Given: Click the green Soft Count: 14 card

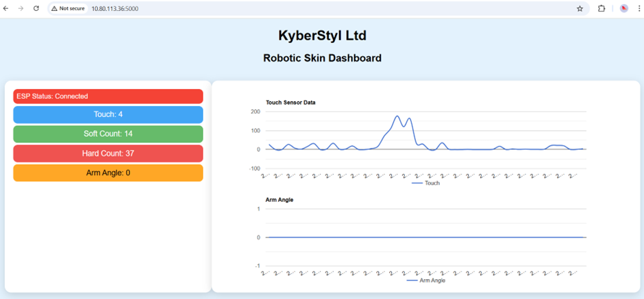Looking at the screenshot, I should pos(108,133).
